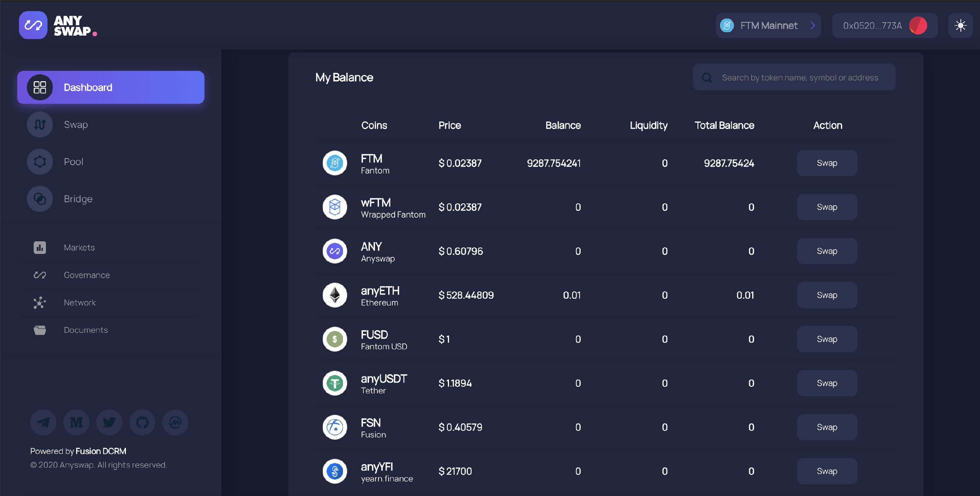This screenshot has width=980, height=496.
Task: Open the Governance link
Action: coord(87,275)
